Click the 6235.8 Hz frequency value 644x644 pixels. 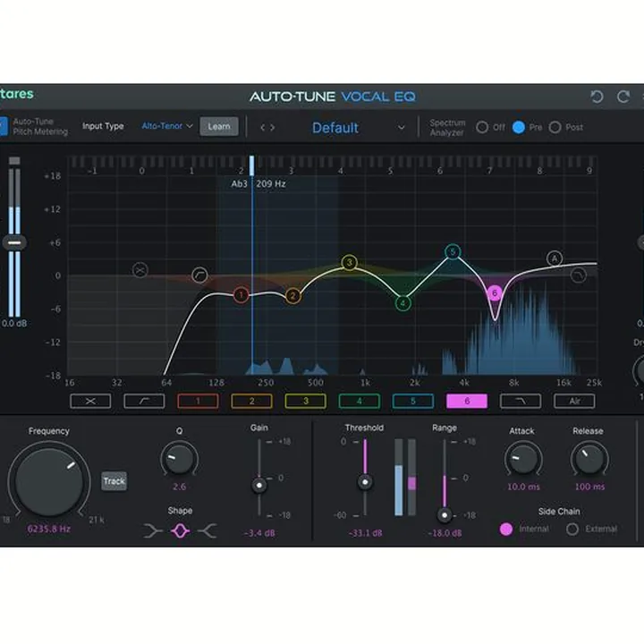(x=49, y=529)
